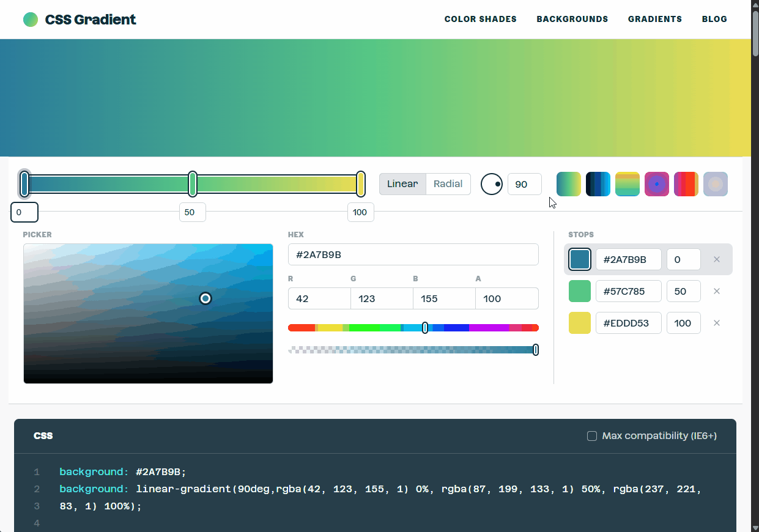The height and width of the screenshot is (532, 759).
Task: Click the angle dial control
Action: click(492, 184)
